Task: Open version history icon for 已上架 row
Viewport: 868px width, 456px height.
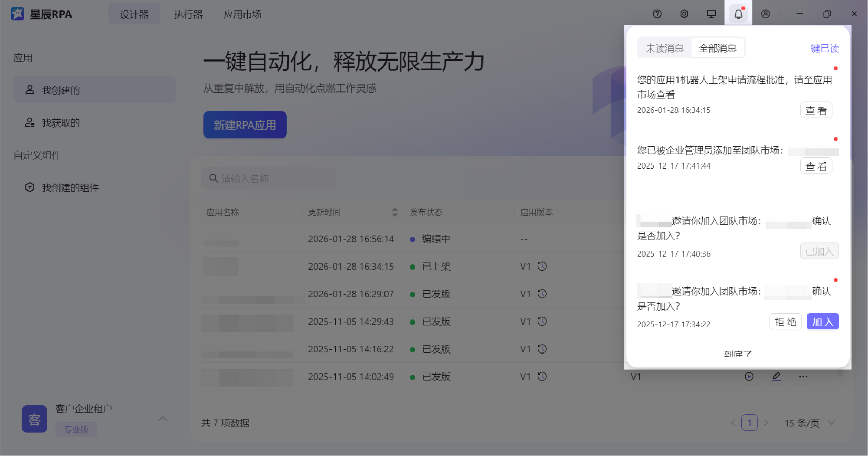Action: click(542, 266)
